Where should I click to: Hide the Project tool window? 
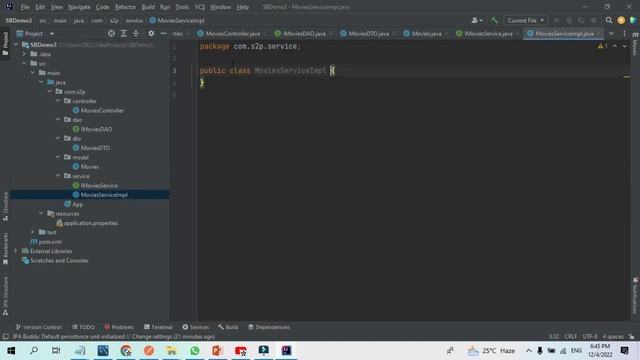[163, 33]
